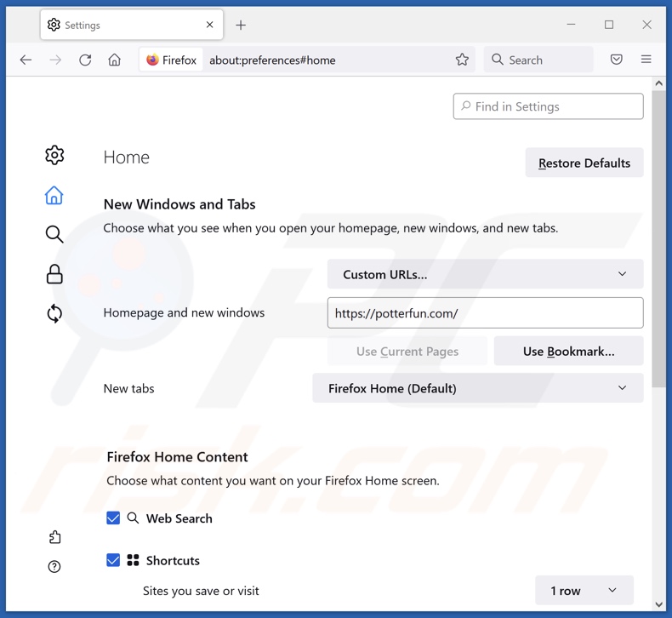Screen dimensions: 672x618
Task: Open Search settings in sidebar
Action: click(54, 234)
